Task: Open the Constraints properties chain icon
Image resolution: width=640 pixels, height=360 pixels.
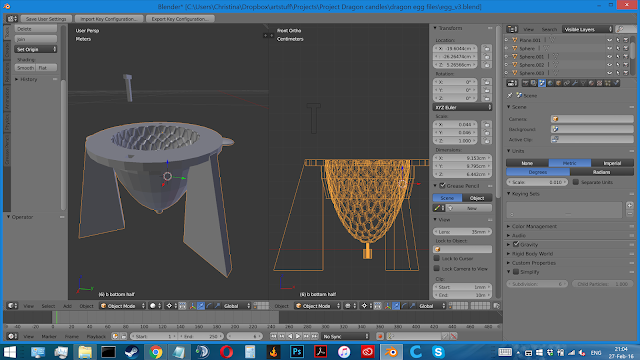Action: [567, 83]
